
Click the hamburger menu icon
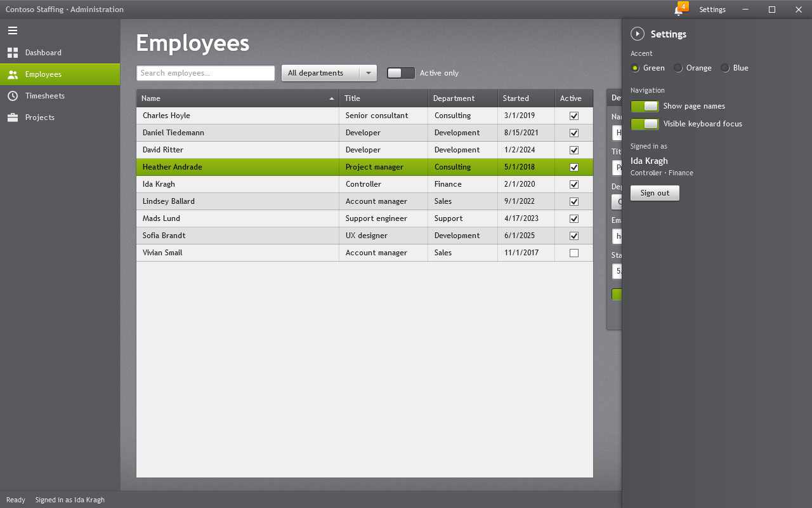[x=13, y=30]
